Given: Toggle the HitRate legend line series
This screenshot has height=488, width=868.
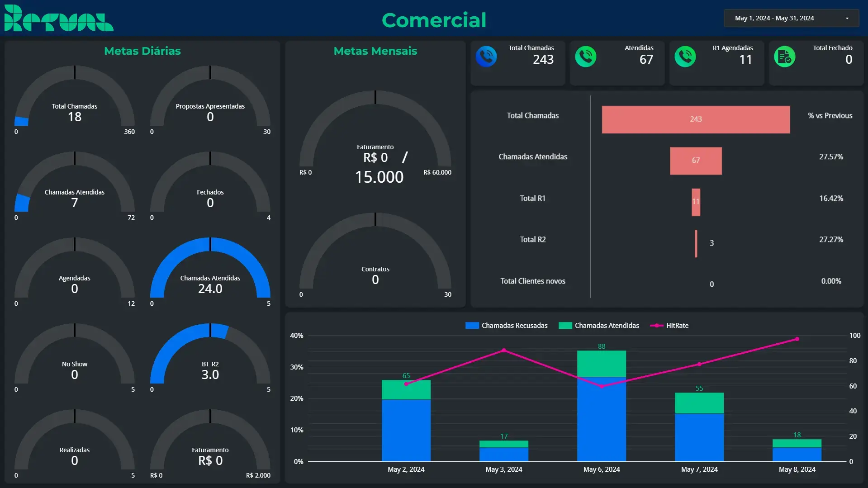Looking at the screenshot, I should click(669, 326).
